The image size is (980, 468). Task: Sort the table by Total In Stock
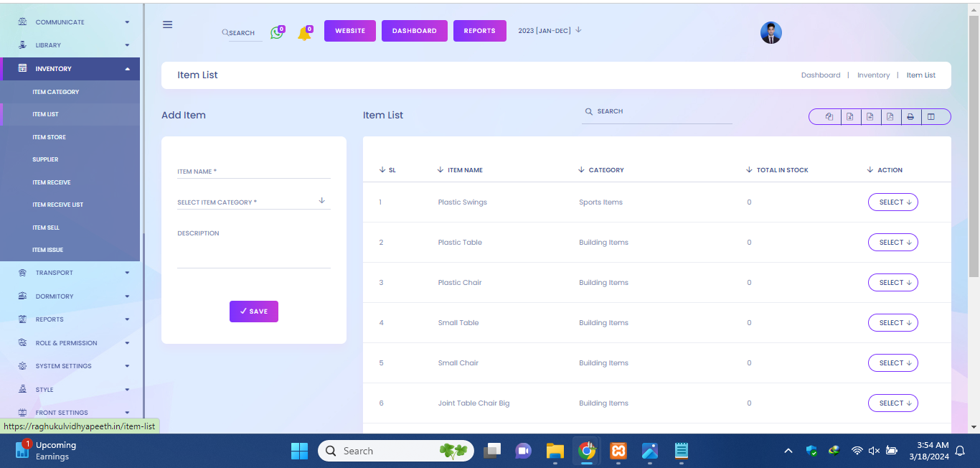tap(781, 170)
